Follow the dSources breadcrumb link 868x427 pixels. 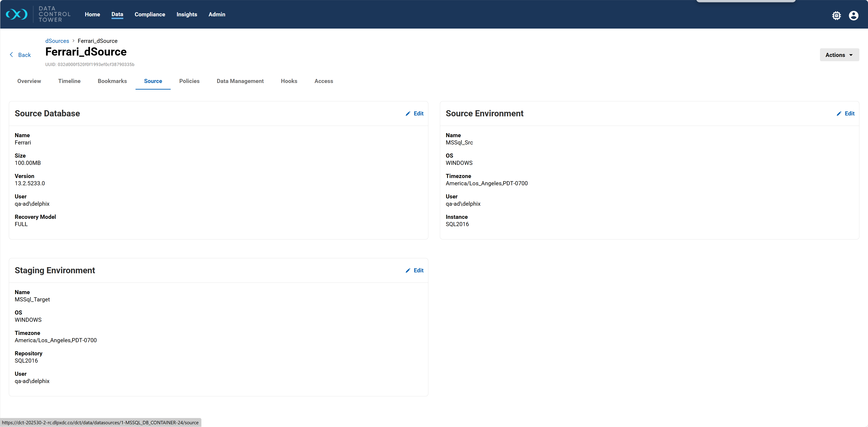point(57,41)
